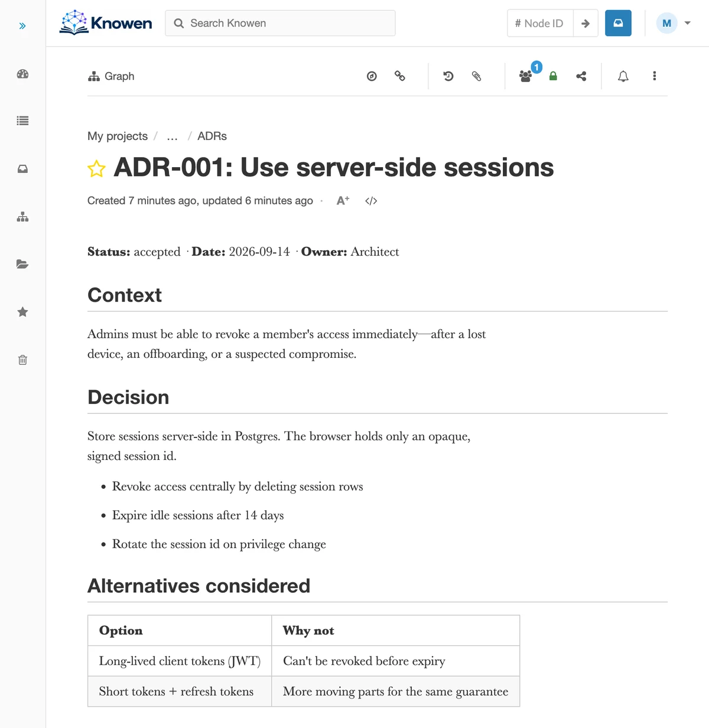Click the code view icon
The image size is (709, 728).
click(371, 201)
